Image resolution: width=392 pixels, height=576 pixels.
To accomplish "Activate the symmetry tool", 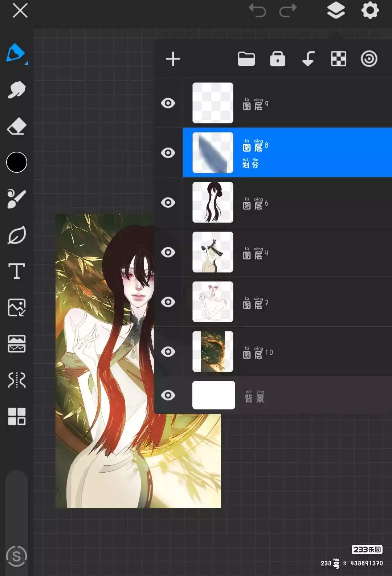I will pos(17,380).
